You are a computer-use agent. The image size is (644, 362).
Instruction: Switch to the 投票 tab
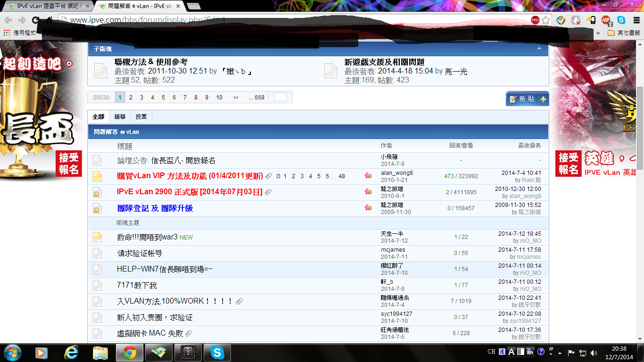[x=141, y=116]
